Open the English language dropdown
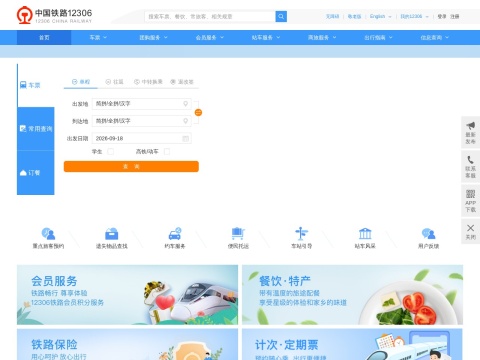Image resolution: width=480 pixels, height=360 pixels. pyautogui.click(x=381, y=16)
